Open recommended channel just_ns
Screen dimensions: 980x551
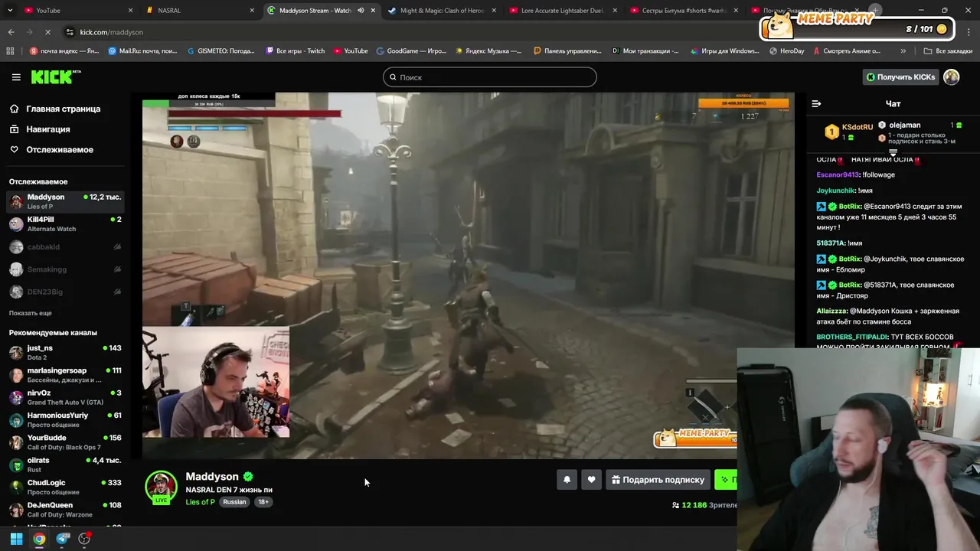coord(64,352)
